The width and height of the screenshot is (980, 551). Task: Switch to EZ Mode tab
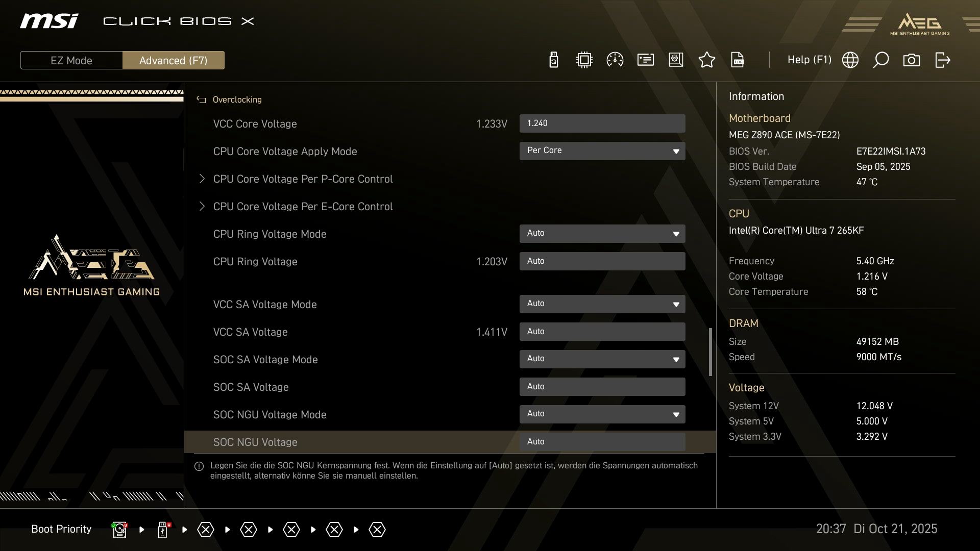[71, 60]
